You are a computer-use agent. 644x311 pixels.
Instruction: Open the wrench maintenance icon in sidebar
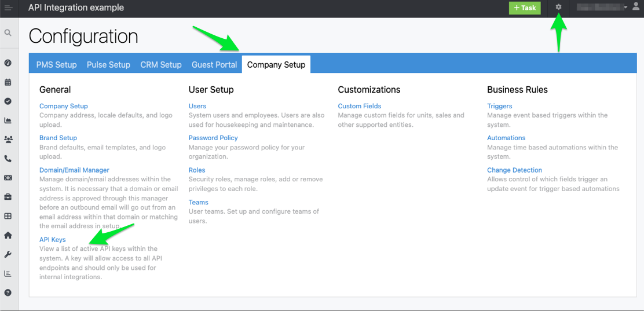(x=8, y=254)
